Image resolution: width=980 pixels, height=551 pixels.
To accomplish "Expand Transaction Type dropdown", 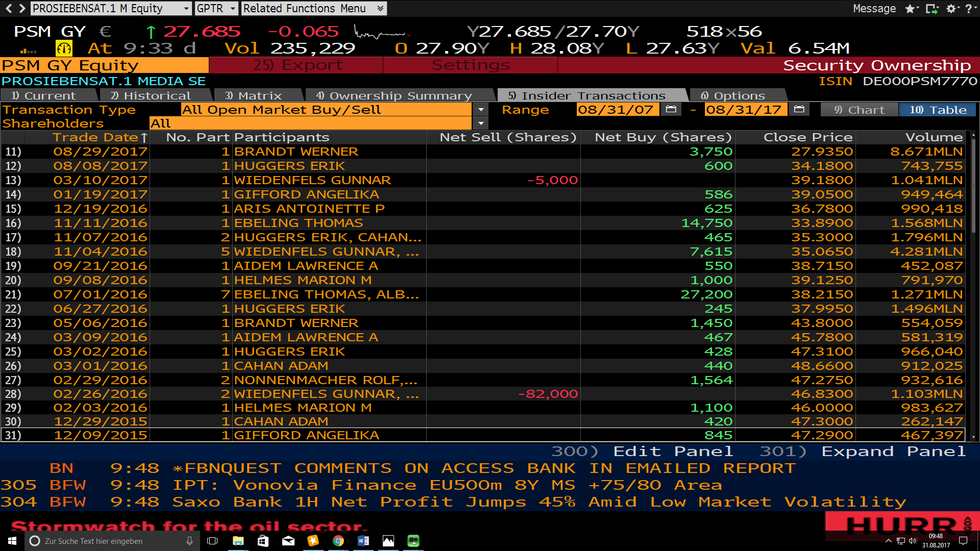I will point(481,110).
